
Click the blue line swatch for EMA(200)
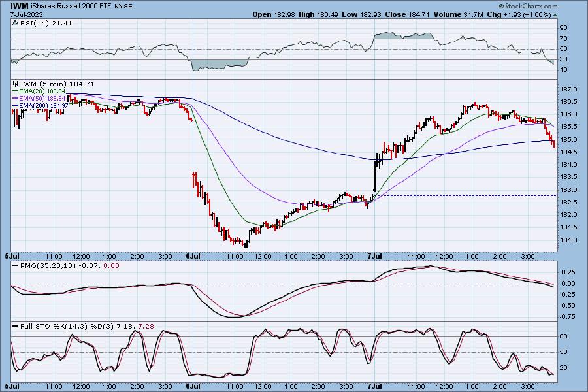coord(16,105)
